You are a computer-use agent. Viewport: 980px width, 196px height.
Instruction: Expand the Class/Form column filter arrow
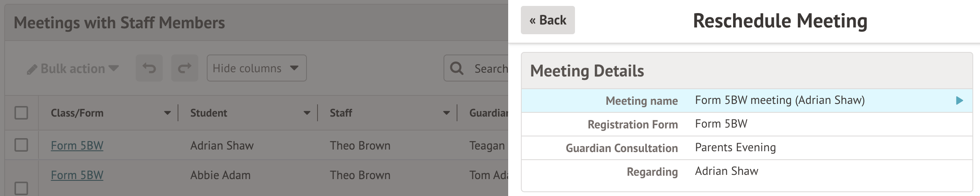point(167,113)
